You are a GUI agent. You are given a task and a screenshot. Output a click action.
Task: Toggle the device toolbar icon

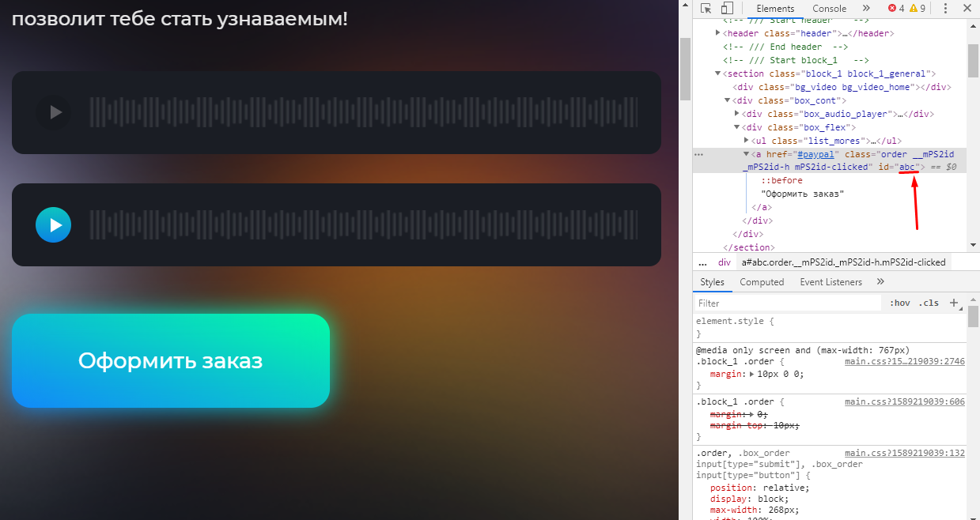tap(726, 8)
